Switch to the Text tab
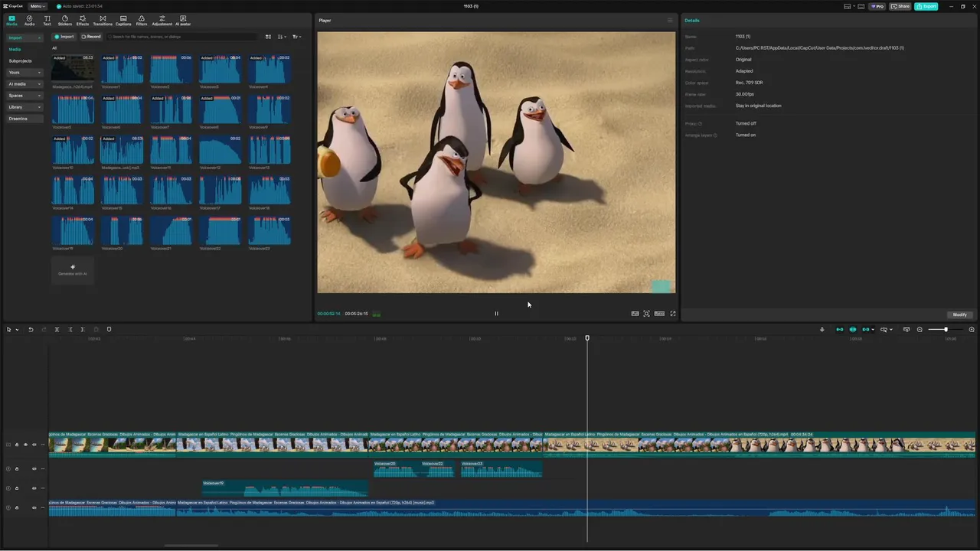Screen dimensions: 980x551 tap(47, 20)
